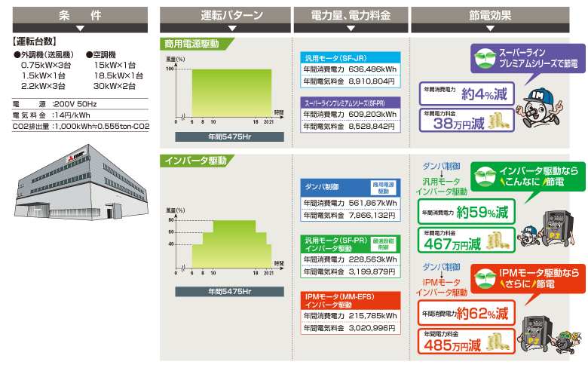Click the 215,785kWh value
588x377 pixels.
point(372,316)
